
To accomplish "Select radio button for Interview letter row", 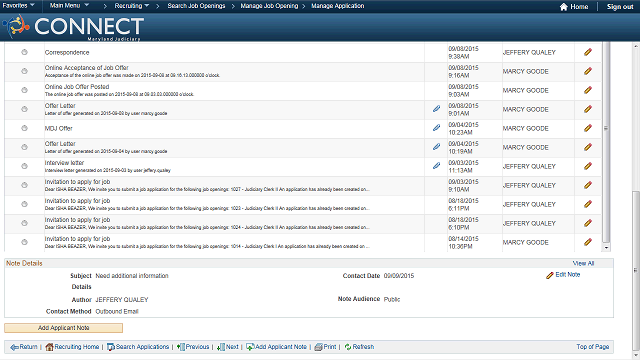I will (24, 166).
